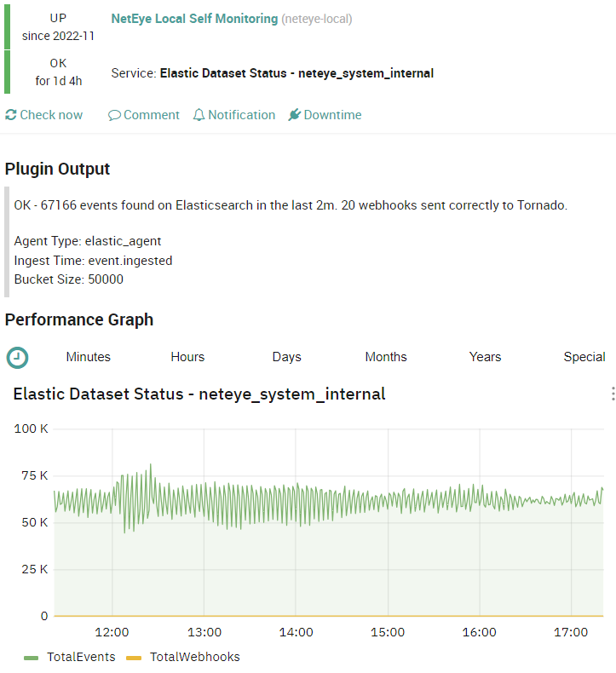Click the clock icon beside Minutes
The width and height of the screenshot is (616, 673).
[x=18, y=357]
